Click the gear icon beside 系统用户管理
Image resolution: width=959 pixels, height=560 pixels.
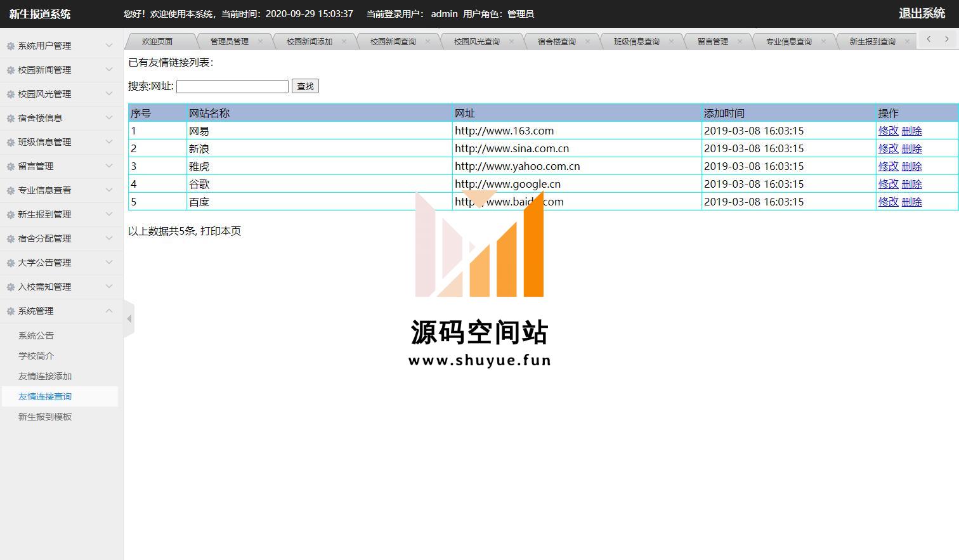pyautogui.click(x=11, y=46)
